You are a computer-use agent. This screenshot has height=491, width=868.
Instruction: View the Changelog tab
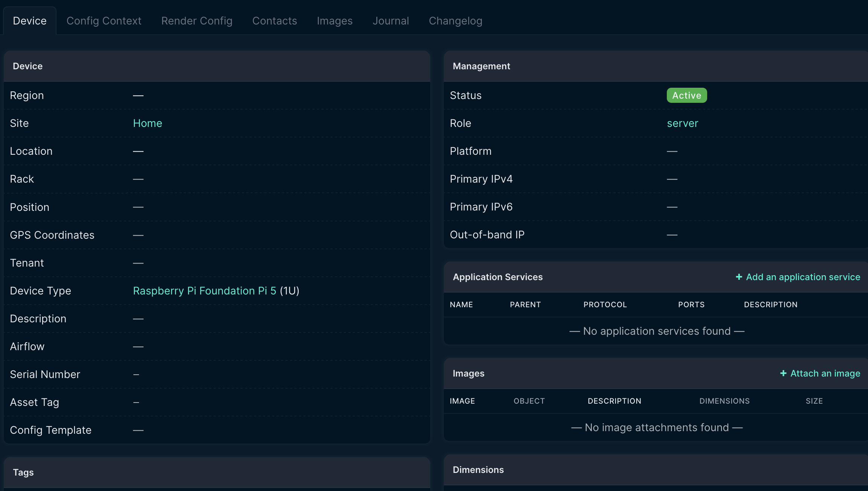455,21
